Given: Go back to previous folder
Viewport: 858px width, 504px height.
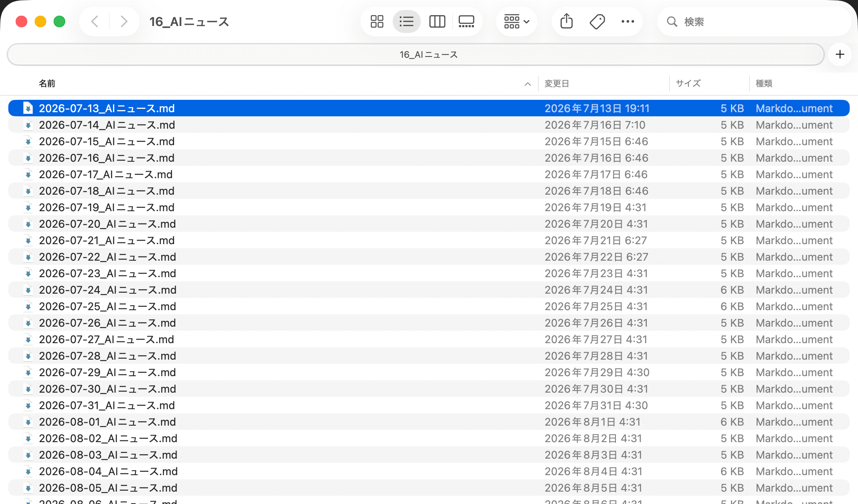Looking at the screenshot, I should pyautogui.click(x=94, y=21).
